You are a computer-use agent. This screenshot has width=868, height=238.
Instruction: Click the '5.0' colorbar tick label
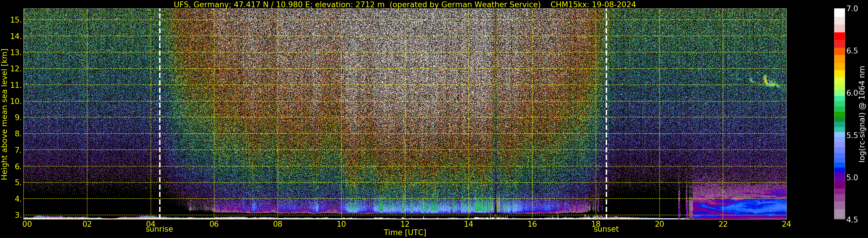coord(852,177)
